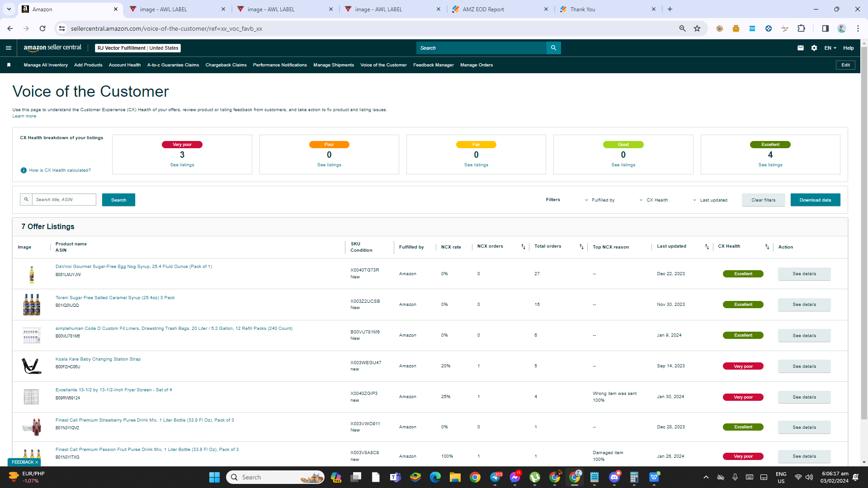Screen dimensions: 868x488
Task: Open DaVinci Gourmet Egg Nog Syrup listing
Action: click(x=134, y=267)
